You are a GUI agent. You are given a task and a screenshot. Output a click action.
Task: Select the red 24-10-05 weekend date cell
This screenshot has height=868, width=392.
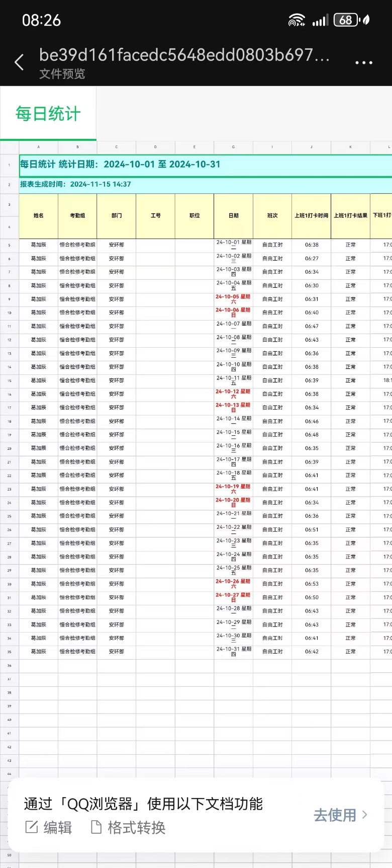point(233,299)
